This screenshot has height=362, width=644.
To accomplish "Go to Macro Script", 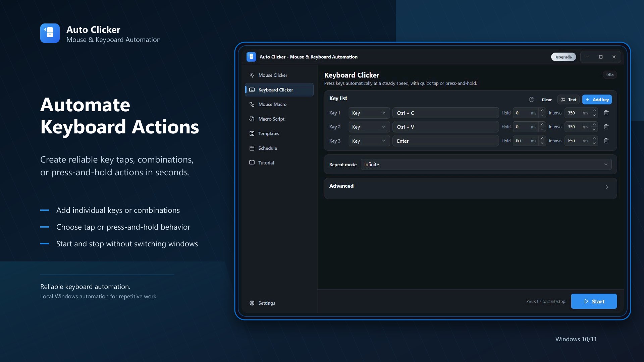I will point(279,119).
